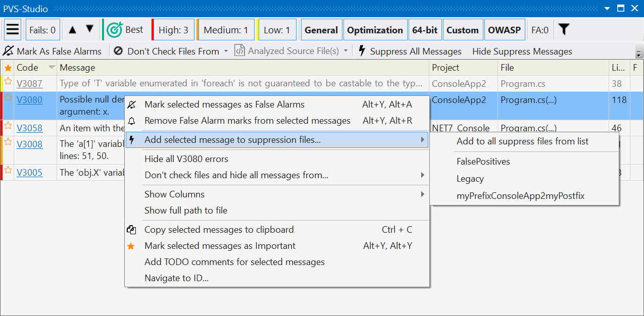Open the V3008 diagnostic code link
Viewport: 644px width, 316px height.
[29, 144]
